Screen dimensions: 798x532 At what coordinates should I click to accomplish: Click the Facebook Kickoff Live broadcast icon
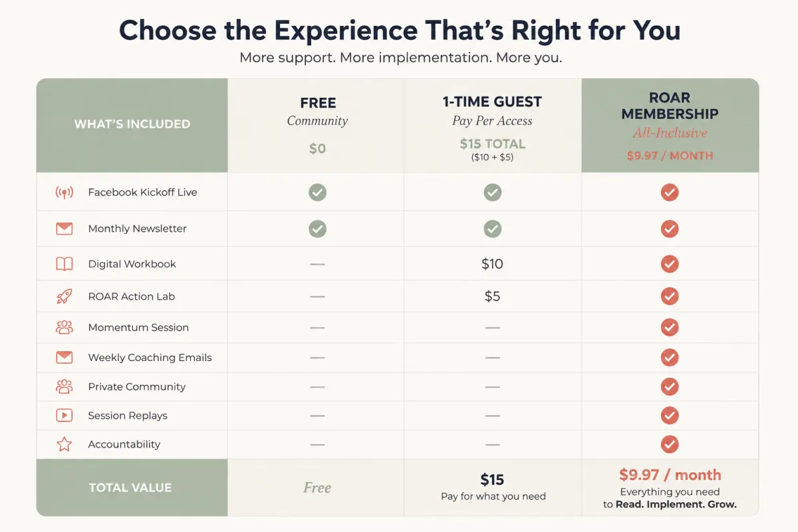tap(65, 193)
